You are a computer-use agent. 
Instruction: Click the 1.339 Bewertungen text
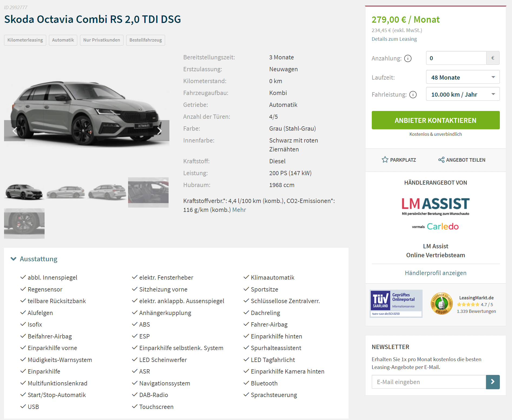[x=476, y=311]
